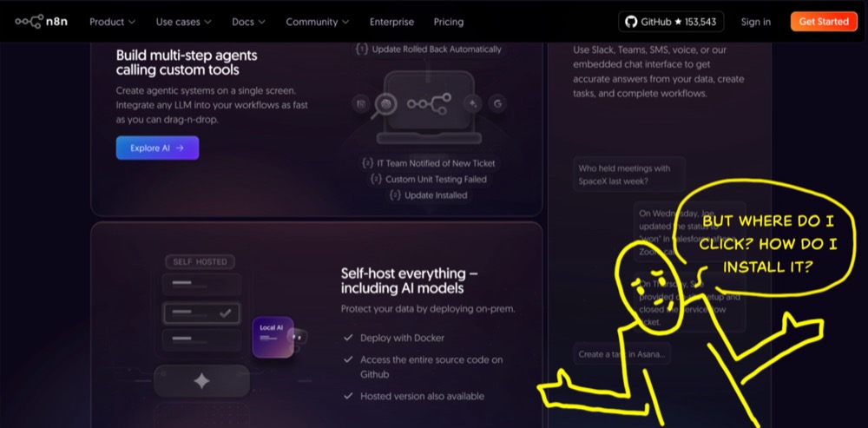Click checkmark beside Hosted version also available

coord(348,396)
